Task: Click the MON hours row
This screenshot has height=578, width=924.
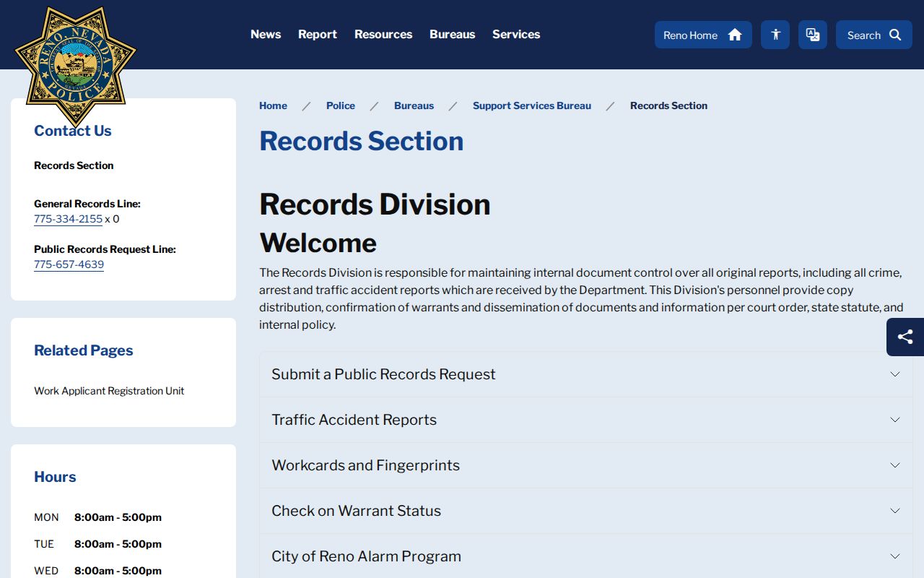Action: coord(98,517)
